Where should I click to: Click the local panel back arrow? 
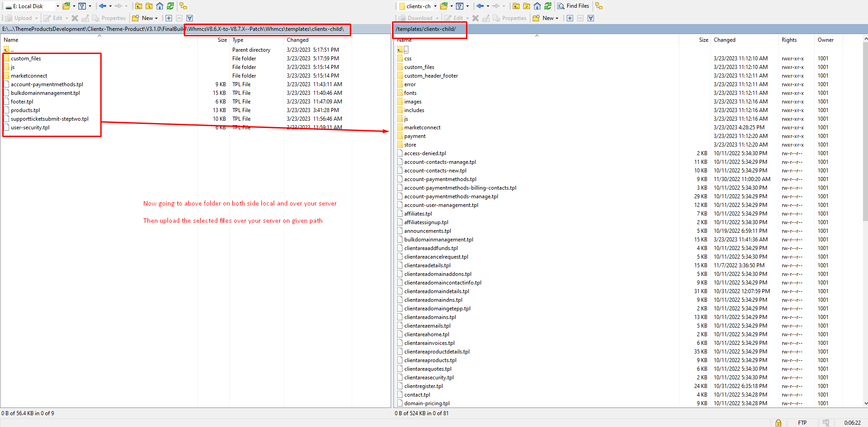103,6
